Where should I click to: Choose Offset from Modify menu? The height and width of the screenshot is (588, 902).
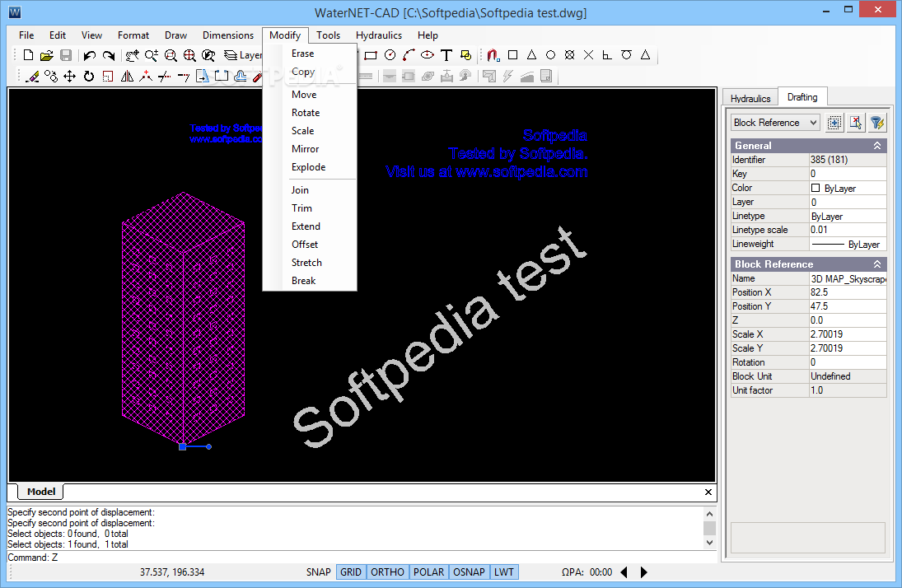[x=305, y=245]
